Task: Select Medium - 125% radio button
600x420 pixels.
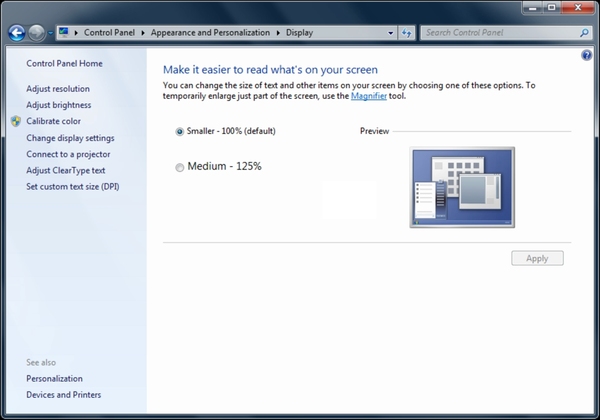Action: 179,167
